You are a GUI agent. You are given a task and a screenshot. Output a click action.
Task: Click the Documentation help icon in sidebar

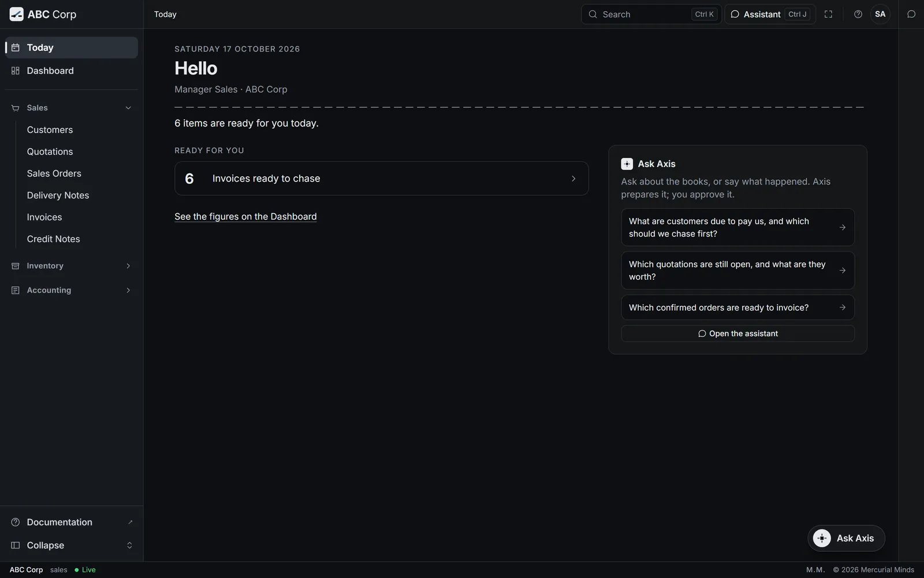(x=16, y=522)
